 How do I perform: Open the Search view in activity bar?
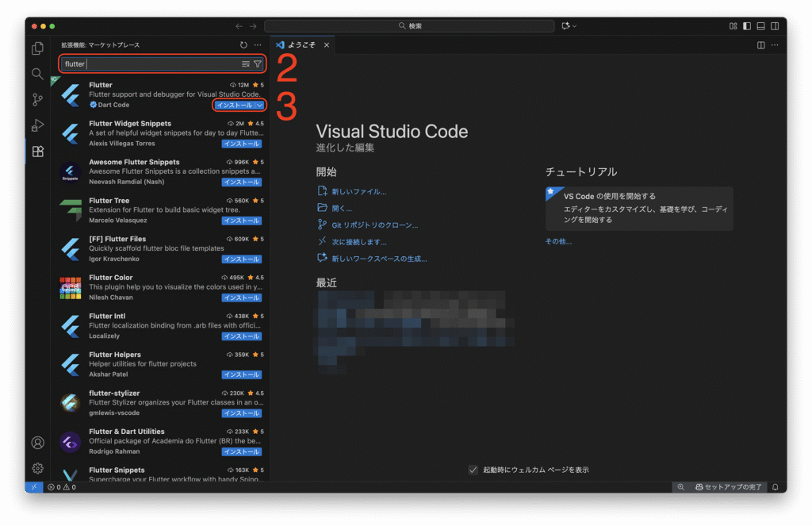coord(37,74)
